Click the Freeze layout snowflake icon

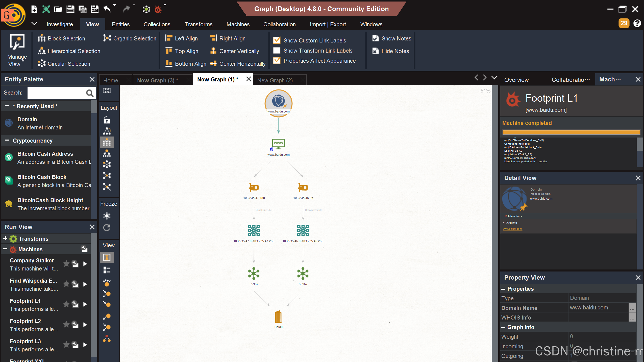(107, 216)
